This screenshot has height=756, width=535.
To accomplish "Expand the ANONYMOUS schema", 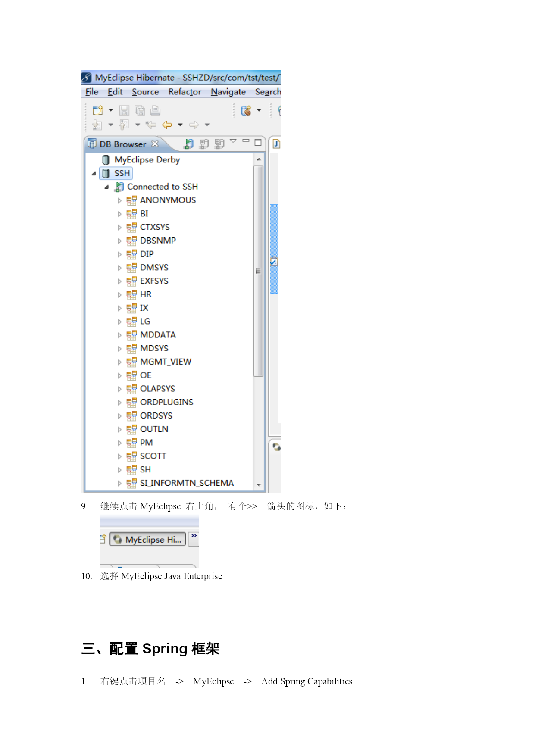I will tap(119, 201).
